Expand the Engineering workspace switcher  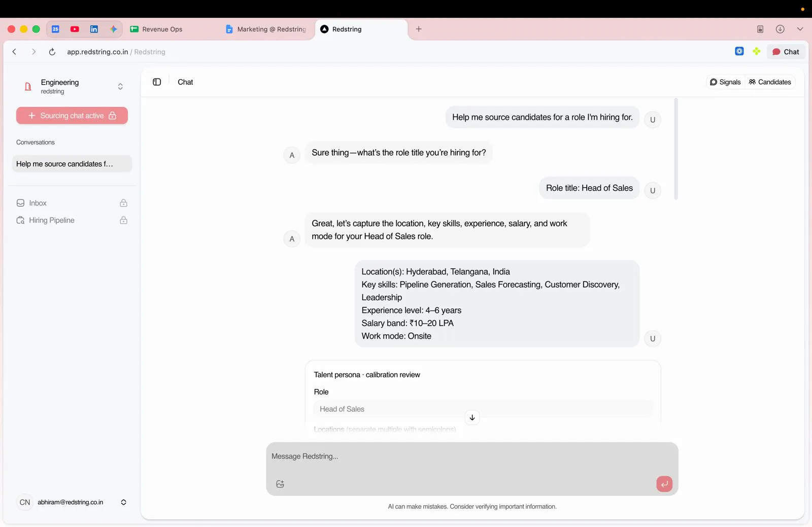click(x=120, y=87)
